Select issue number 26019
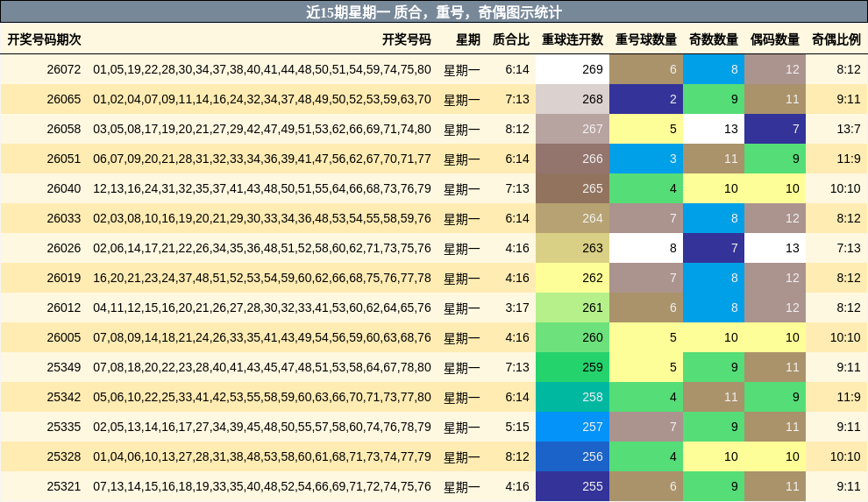Viewport: 868px width, 502px height. point(64,278)
